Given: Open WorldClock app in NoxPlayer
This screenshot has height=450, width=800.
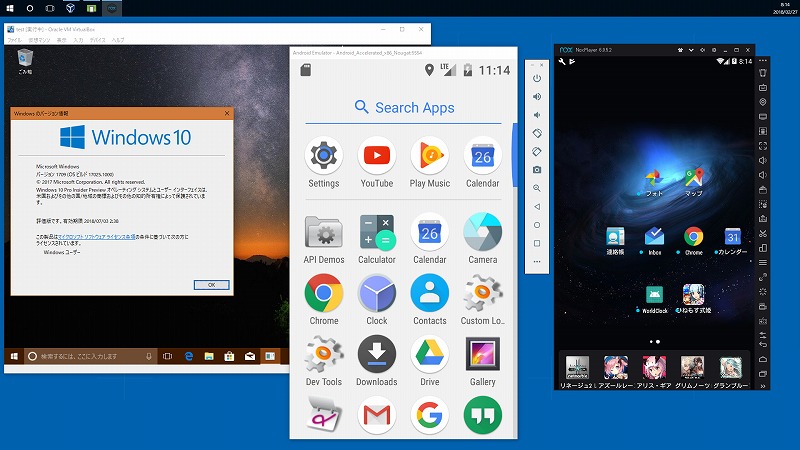Looking at the screenshot, I should click(654, 294).
